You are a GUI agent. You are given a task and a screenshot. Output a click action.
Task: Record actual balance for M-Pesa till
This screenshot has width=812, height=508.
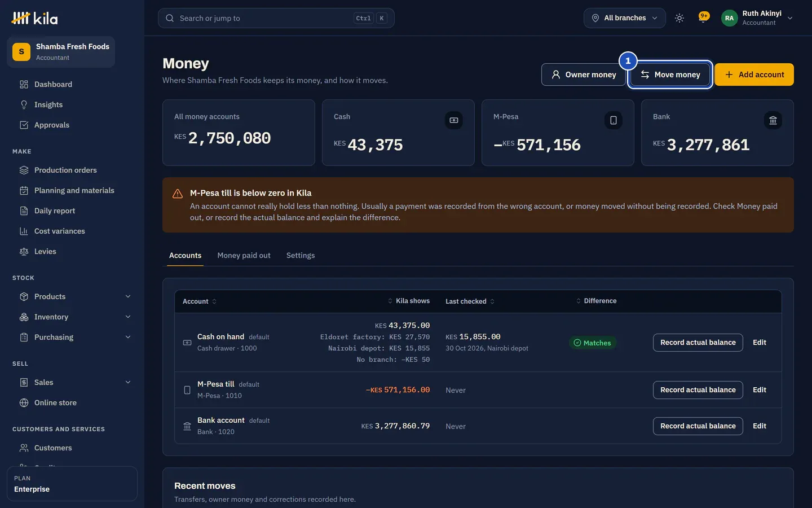[x=698, y=390]
